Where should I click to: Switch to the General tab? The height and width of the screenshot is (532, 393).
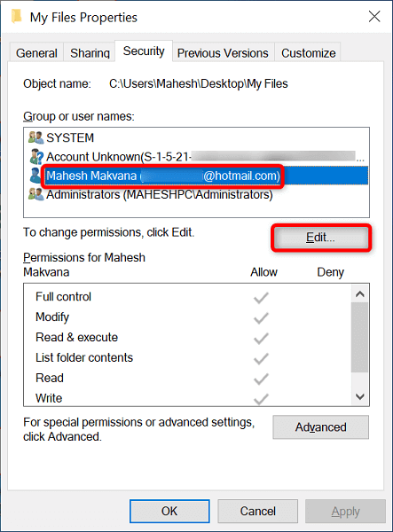[x=36, y=53]
